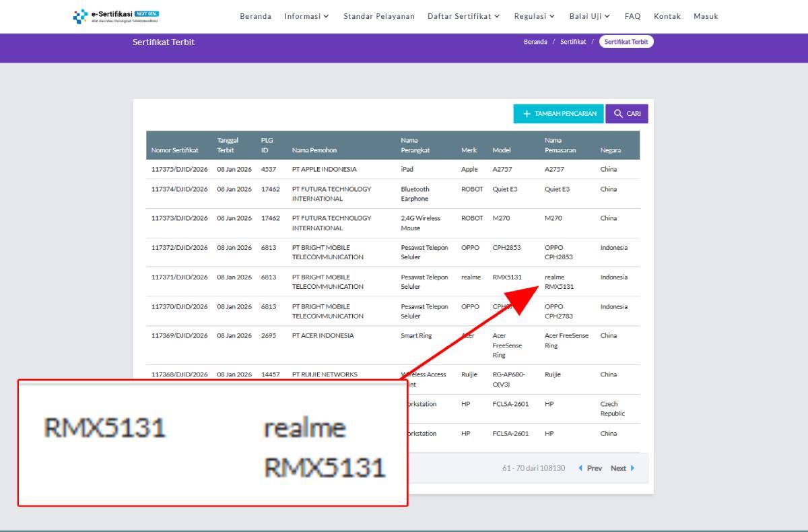Select certificate number 117369/DJID/2026

tap(180, 335)
